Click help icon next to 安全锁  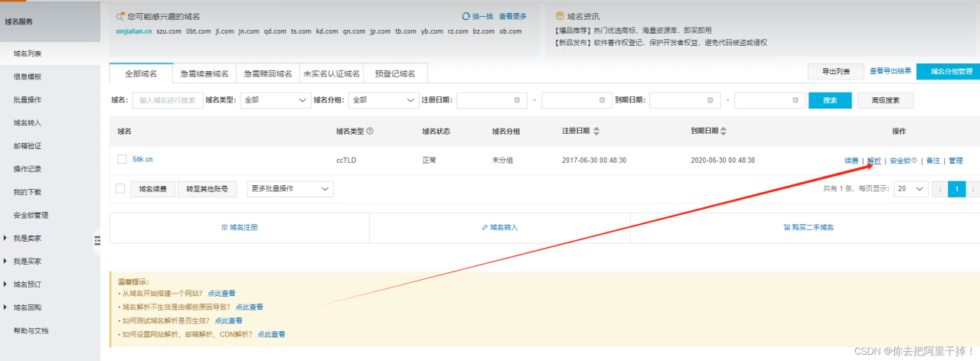pos(914,161)
